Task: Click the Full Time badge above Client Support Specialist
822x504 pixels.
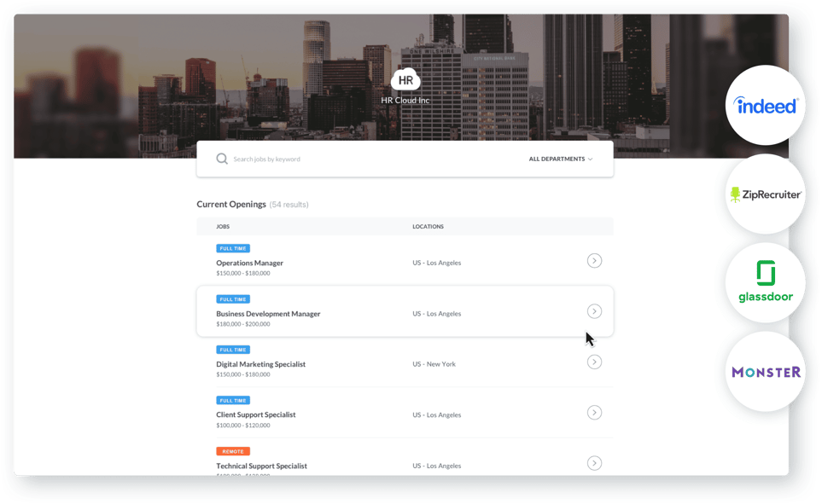Action: coord(233,400)
